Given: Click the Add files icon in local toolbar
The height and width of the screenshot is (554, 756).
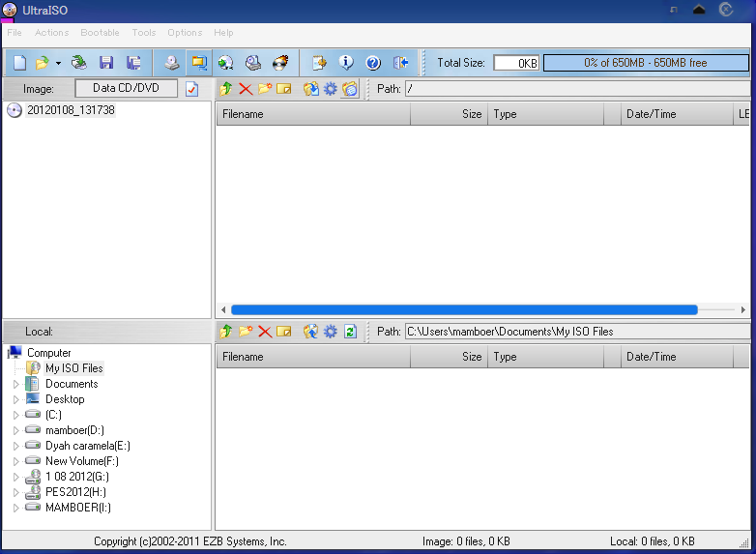Looking at the screenshot, I should pyautogui.click(x=311, y=332).
